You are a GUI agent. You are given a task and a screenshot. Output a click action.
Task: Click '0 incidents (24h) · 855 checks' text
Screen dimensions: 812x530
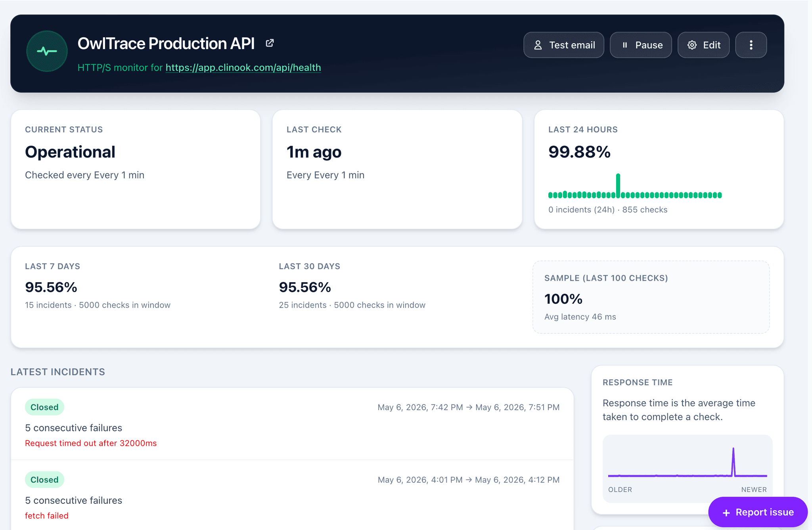(608, 210)
